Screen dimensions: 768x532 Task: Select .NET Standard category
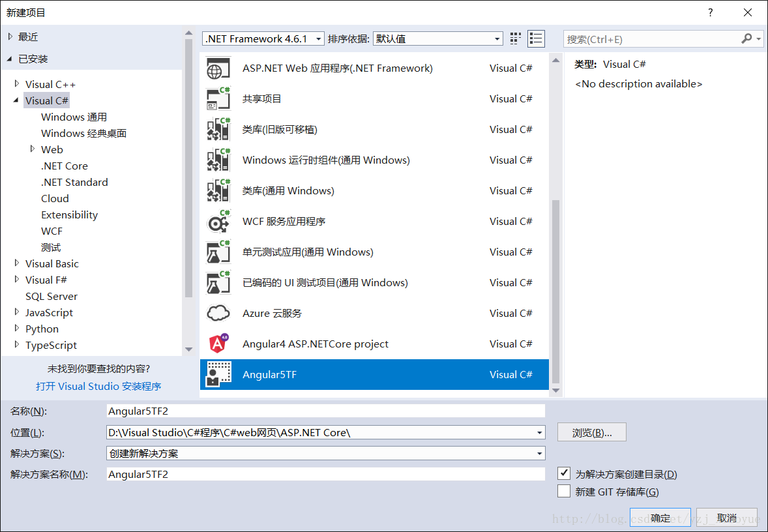(x=74, y=183)
